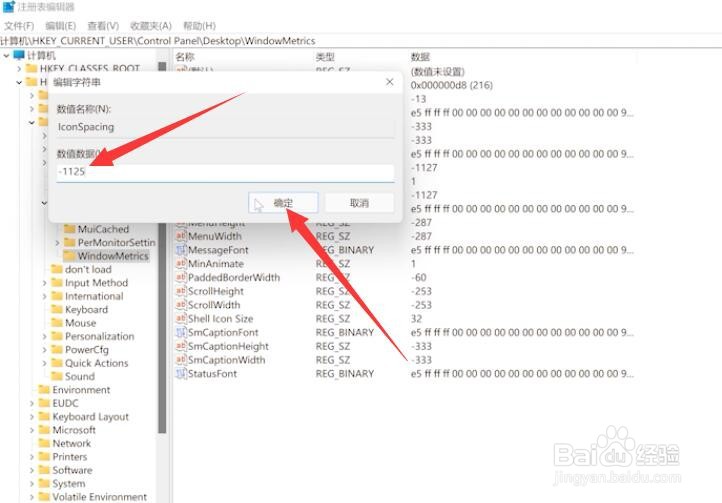The height and width of the screenshot is (503, 722).
Task: Expand the Quick Actions folder
Action: (x=45, y=363)
